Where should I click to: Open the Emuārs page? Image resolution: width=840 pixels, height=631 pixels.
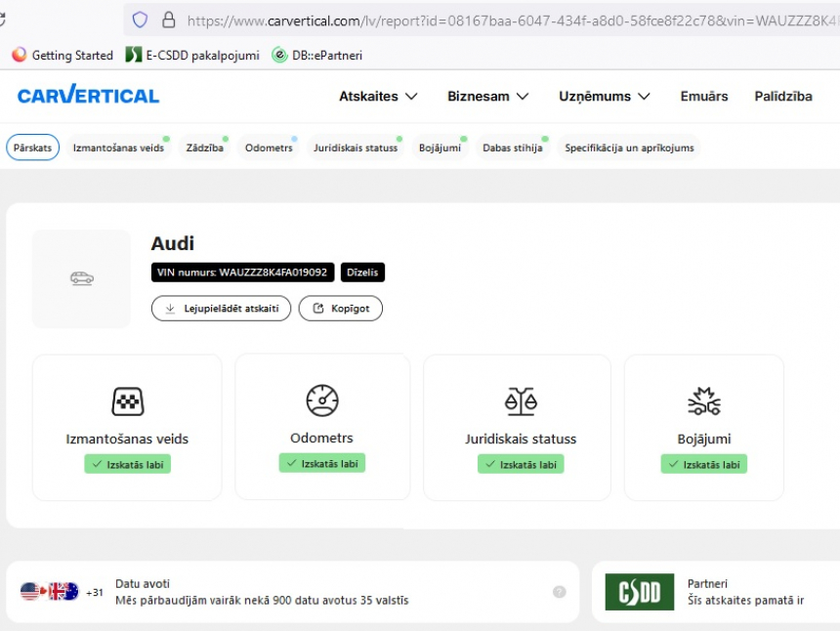pos(704,97)
